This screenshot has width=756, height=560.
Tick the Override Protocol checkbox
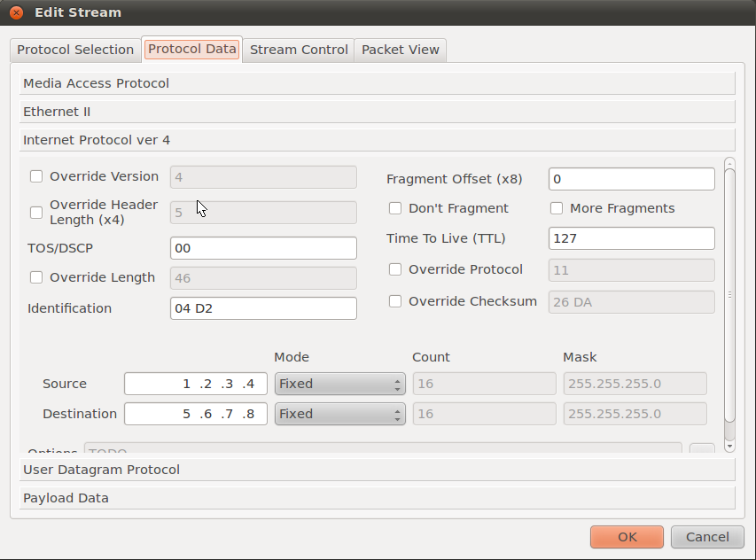click(x=395, y=269)
